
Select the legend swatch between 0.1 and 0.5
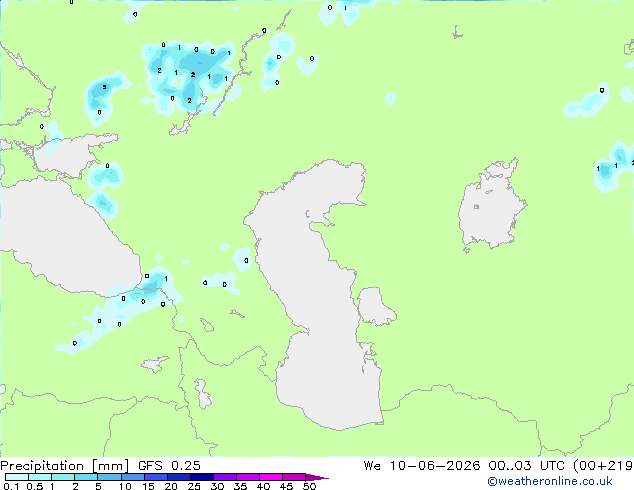(17, 477)
